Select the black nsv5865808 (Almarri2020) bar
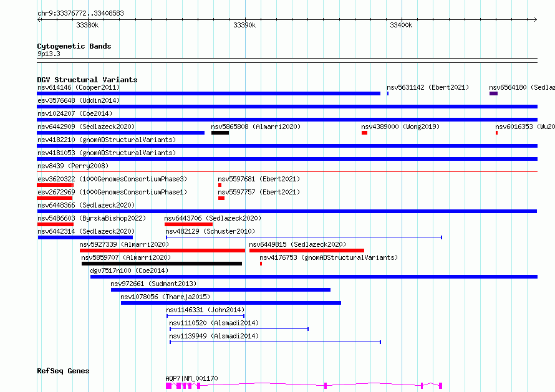The height and width of the screenshot is (392, 555). pos(220,133)
